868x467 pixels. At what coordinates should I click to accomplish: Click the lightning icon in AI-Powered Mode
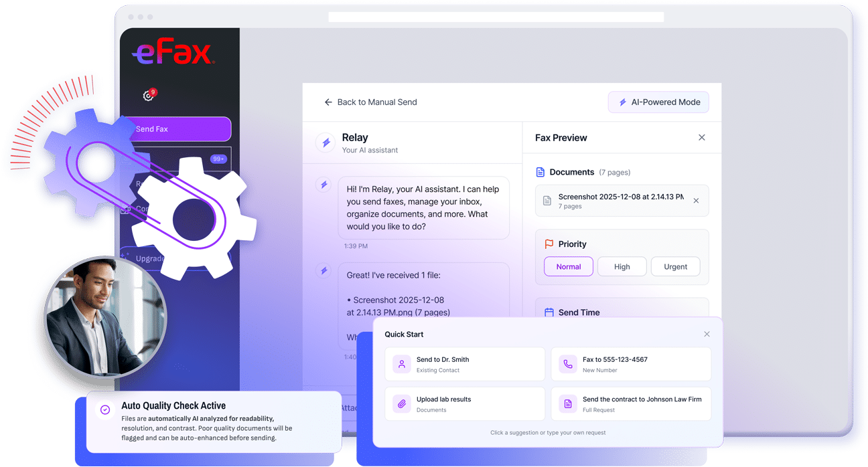coord(623,102)
